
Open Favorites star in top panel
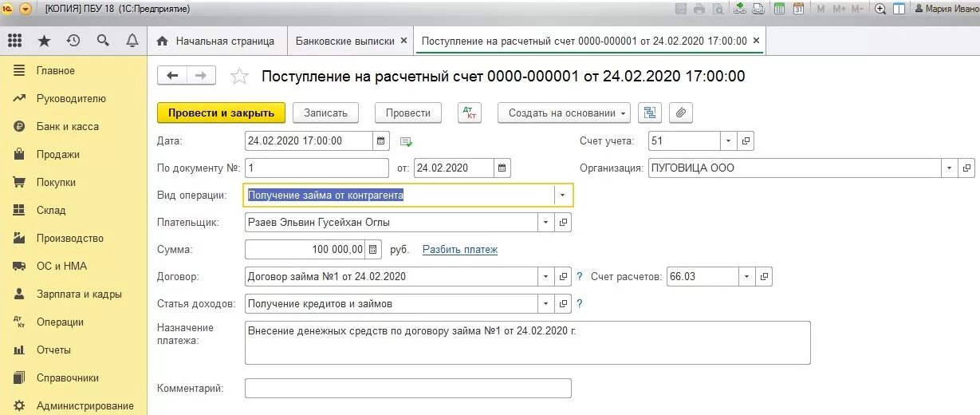[44, 41]
